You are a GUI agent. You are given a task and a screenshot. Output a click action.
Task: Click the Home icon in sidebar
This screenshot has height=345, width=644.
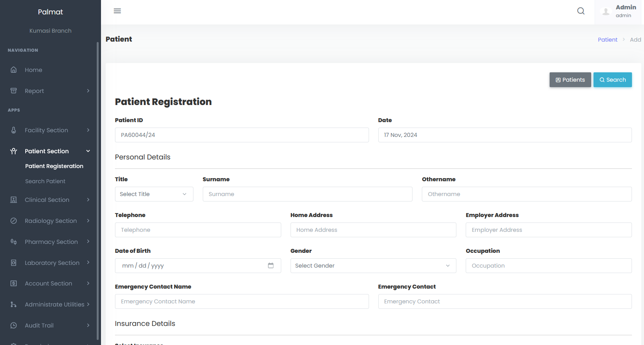pyautogui.click(x=14, y=70)
